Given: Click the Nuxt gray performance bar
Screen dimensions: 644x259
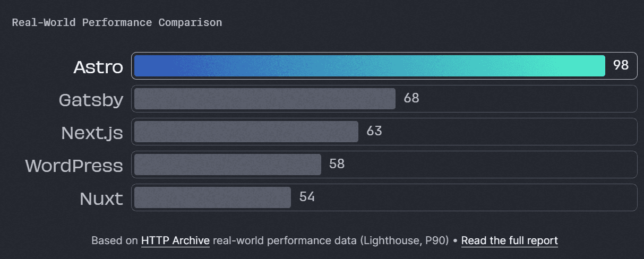Looking at the screenshot, I should point(212,197).
